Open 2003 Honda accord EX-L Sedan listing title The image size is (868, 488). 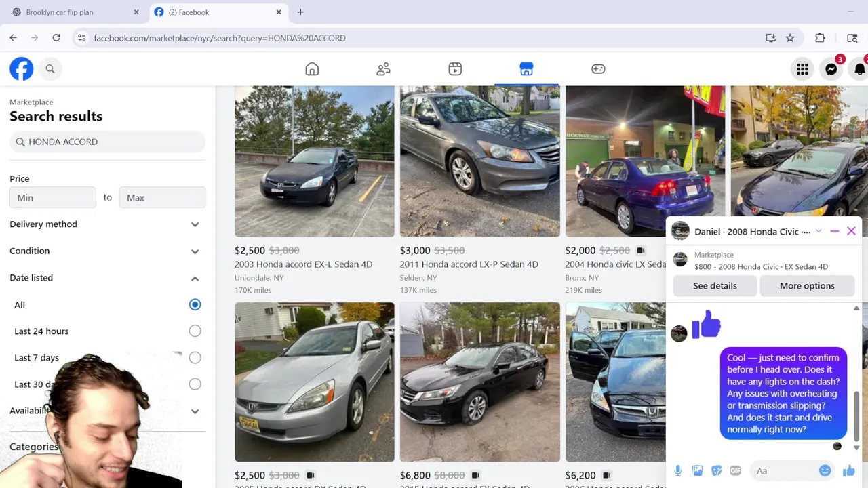303,264
